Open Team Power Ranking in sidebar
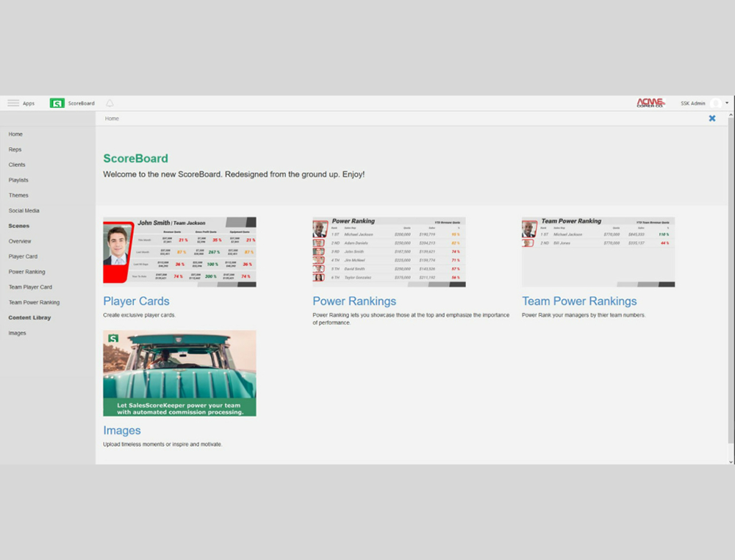 point(34,303)
